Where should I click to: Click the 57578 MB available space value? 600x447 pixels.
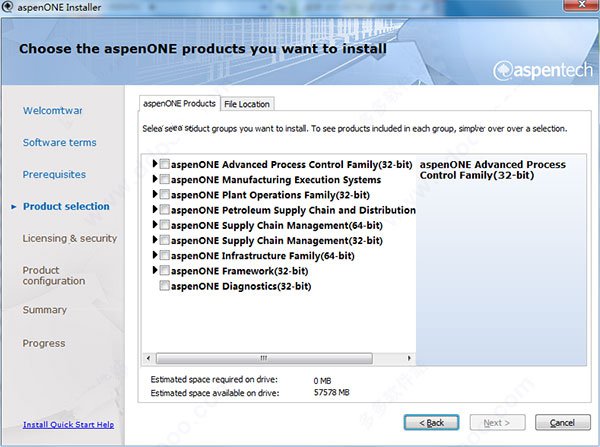pyautogui.click(x=331, y=393)
